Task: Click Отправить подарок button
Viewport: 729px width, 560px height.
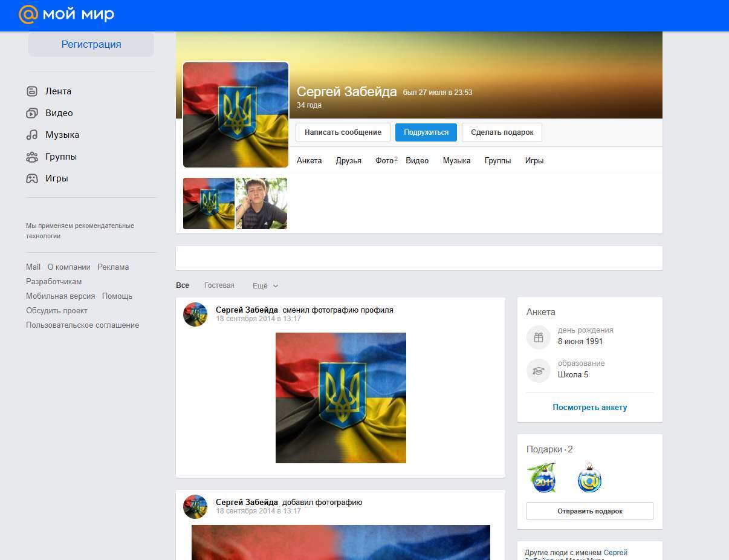Action: click(590, 511)
